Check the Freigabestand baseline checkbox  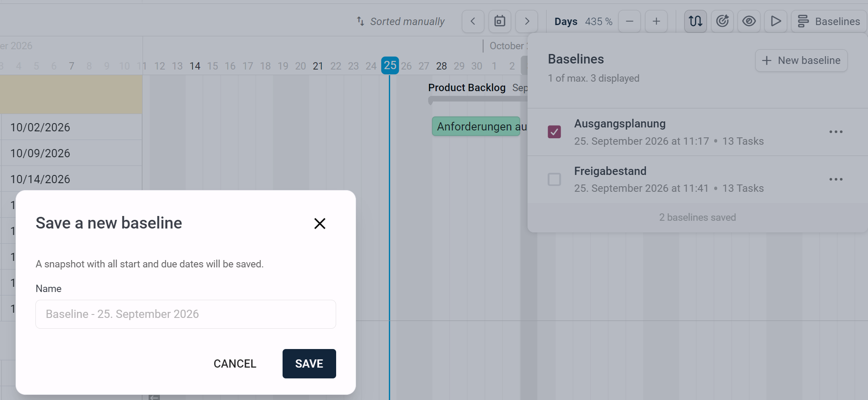point(554,179)
